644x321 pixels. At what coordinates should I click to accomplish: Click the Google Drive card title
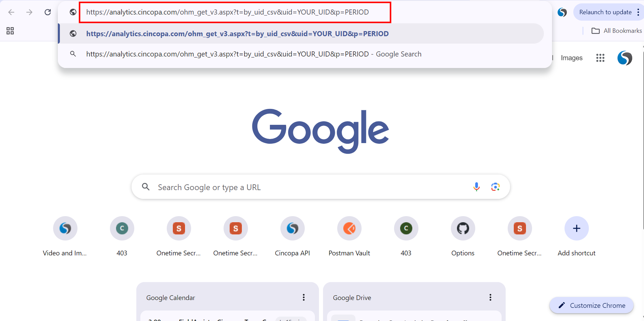(x=352, y=298)
